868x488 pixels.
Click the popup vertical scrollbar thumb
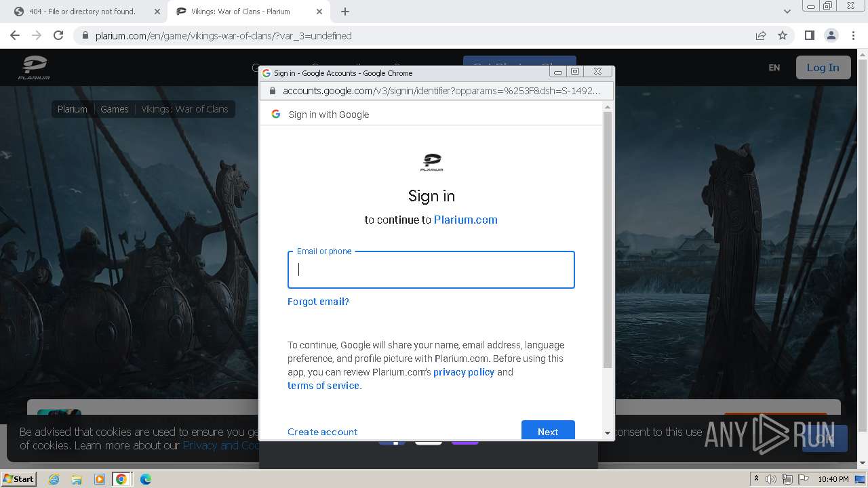click(608, 241)
